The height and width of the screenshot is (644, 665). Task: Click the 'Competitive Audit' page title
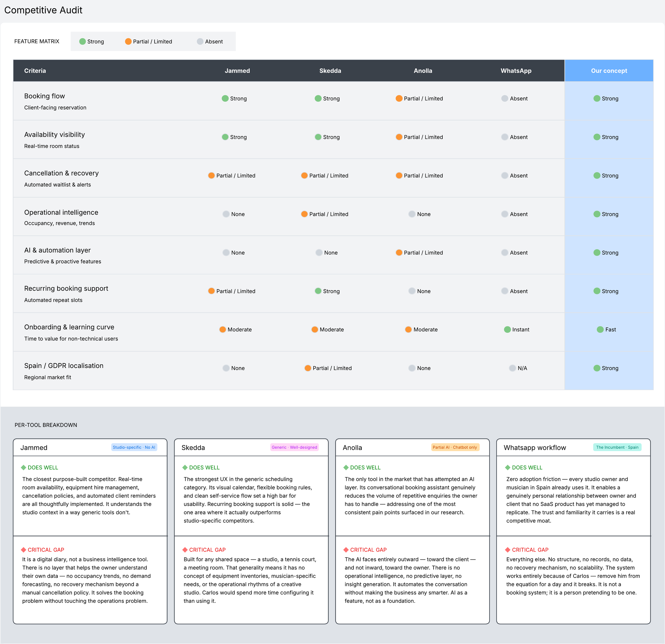(43, 10)
